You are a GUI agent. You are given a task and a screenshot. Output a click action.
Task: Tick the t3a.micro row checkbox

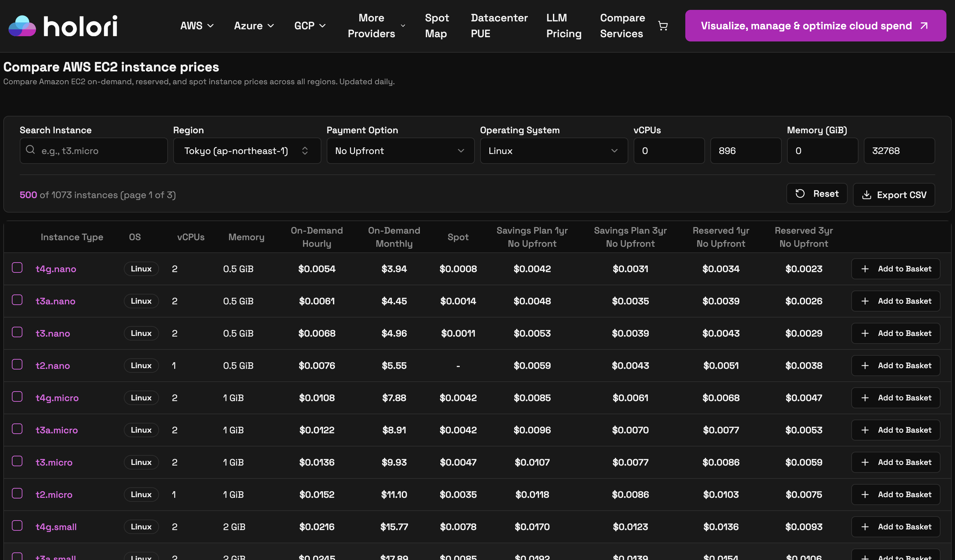[17, 429]
